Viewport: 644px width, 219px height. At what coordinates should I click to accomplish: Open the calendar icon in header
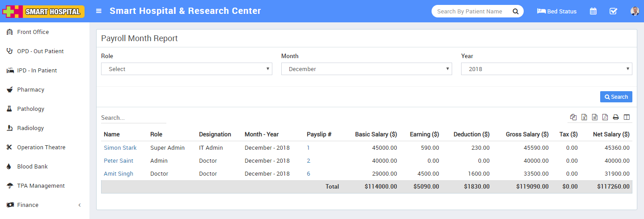(x=593, y=11)
